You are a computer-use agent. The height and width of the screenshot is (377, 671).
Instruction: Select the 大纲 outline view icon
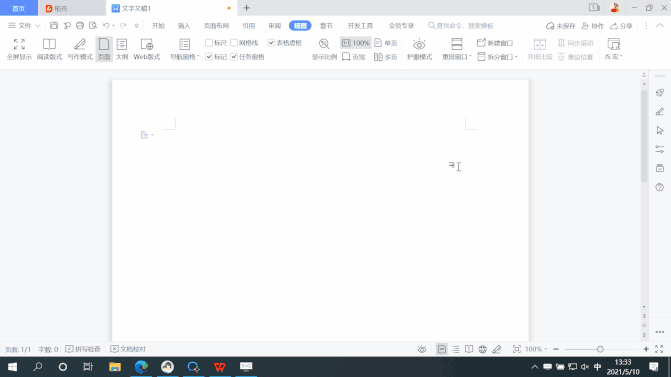coord(122,49)
